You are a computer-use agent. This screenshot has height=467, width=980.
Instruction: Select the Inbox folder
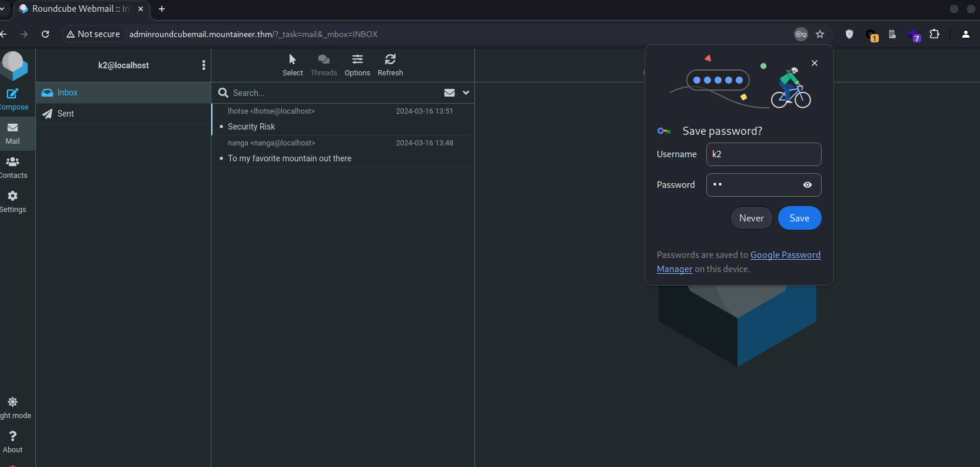tap(67, 92)
